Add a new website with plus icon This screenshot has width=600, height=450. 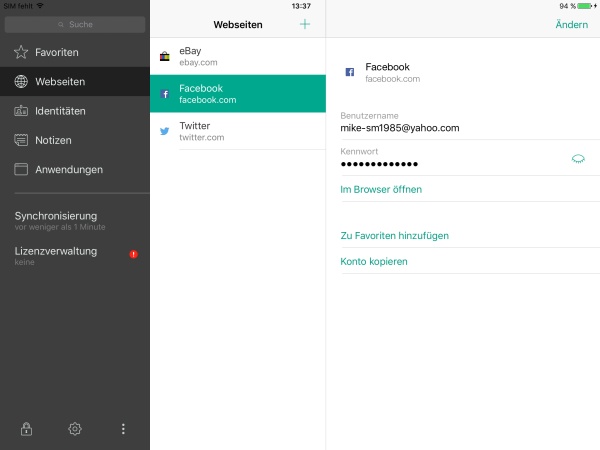point(305,24)
